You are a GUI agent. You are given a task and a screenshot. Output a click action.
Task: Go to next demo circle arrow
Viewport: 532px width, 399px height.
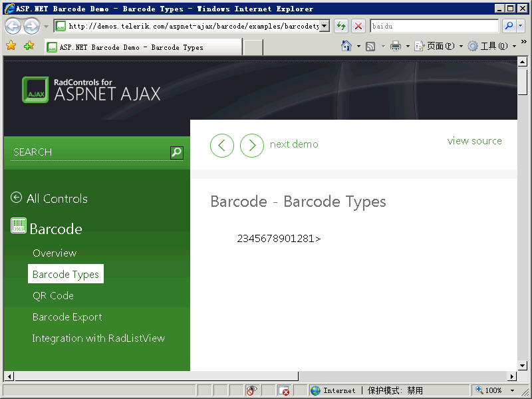click(x=252, y=146)
